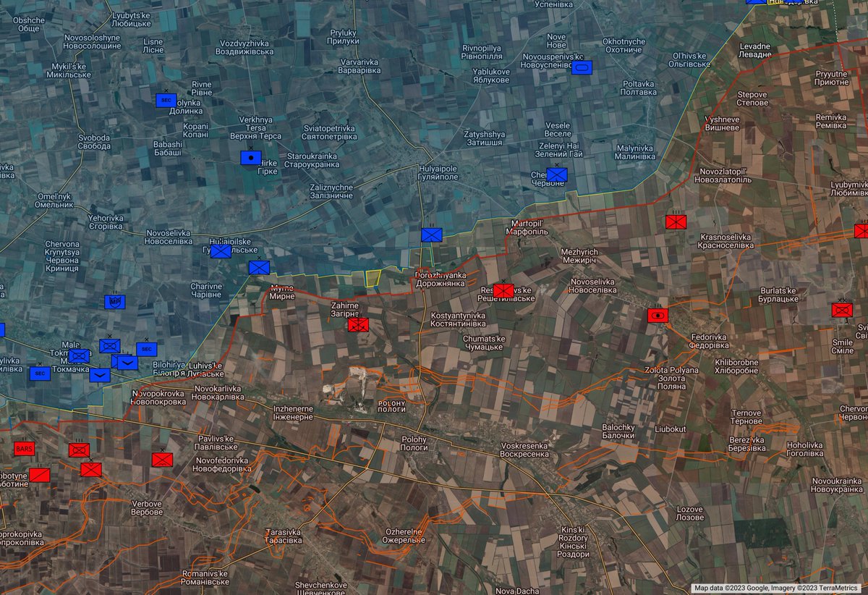This screenshot has height=595, width=868.
Task: Click the Remivka label
Action: [830, 121]
